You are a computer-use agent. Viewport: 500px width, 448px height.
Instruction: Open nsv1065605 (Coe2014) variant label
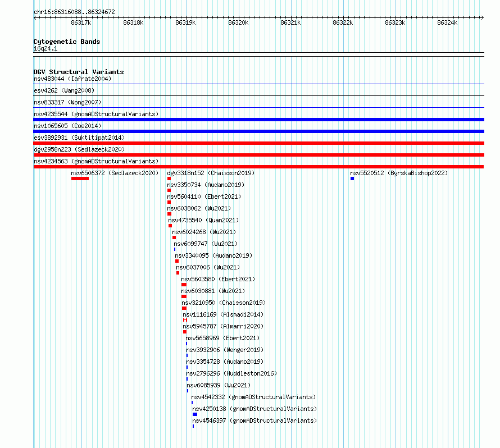click(67, 126)
